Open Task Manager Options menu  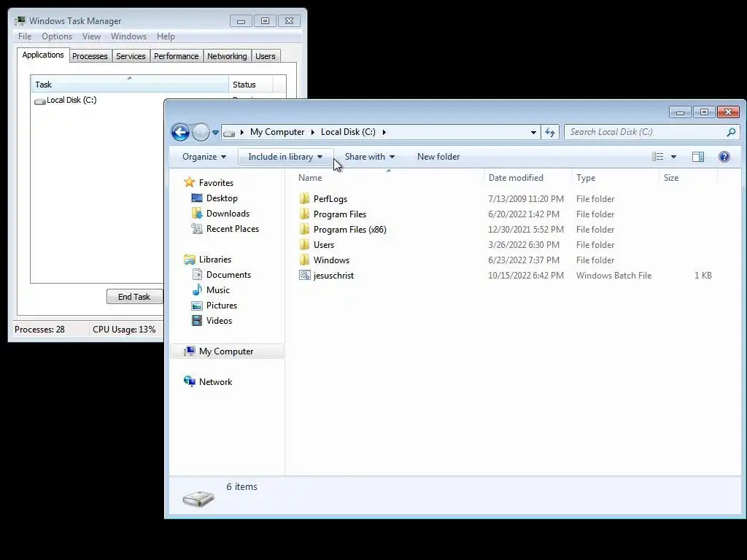click(x=57, y=36)
